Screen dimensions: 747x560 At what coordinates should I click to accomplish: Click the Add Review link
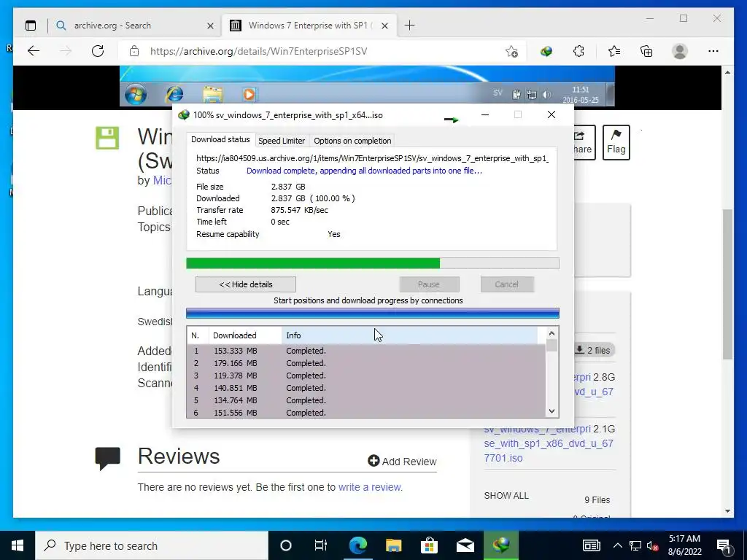tap(402, 461)
